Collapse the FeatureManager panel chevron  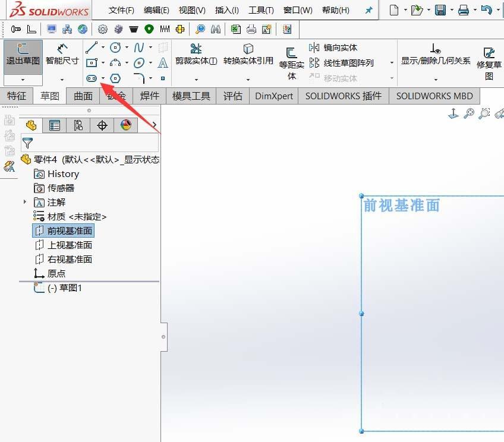(156, 125)
